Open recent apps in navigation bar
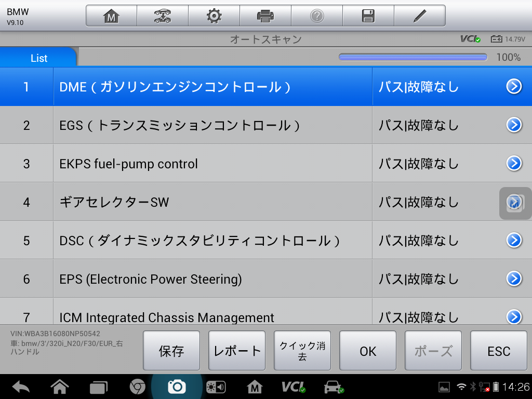The height and width of the screenshot is (399, 532). click(x=98, y=387)
